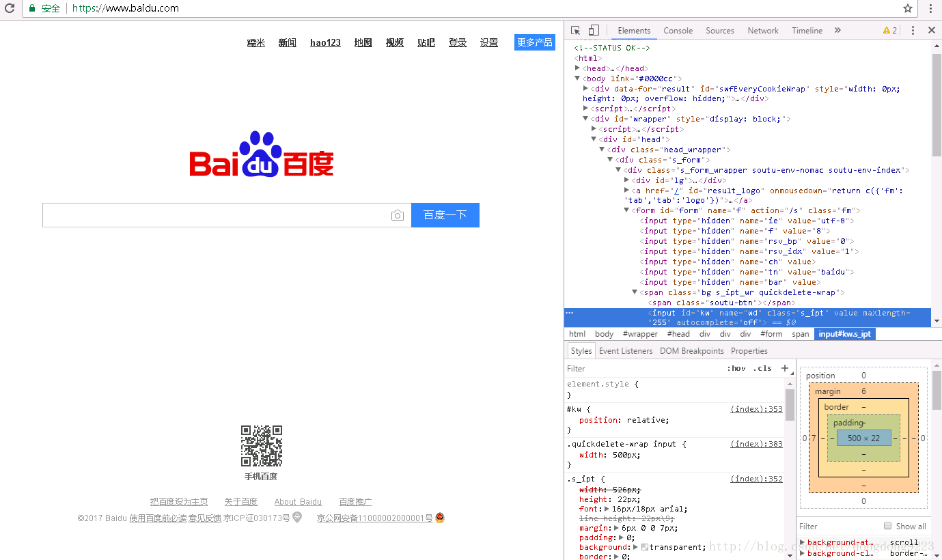Click the 500 × 22 box model content
942x560 pixels.
tap(863, 438)
